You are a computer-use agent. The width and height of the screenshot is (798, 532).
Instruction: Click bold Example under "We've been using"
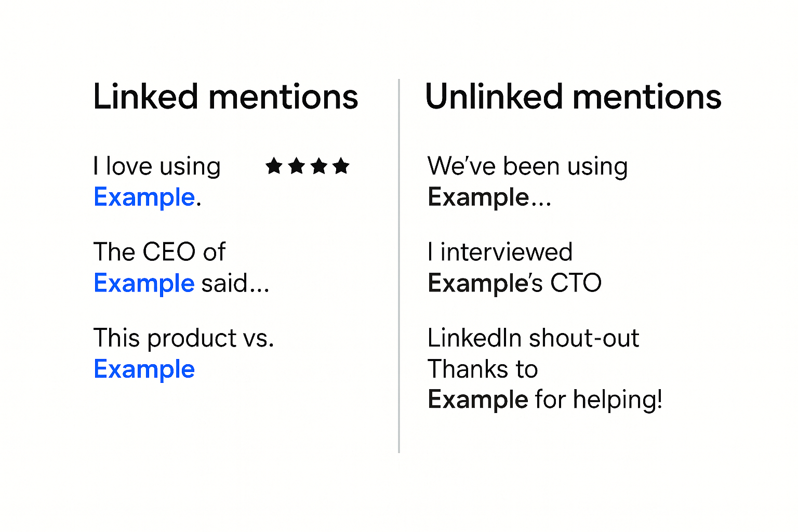478,197
